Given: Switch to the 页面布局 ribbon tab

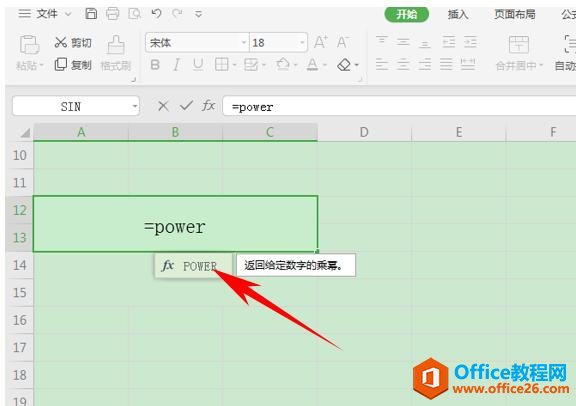Looking at the screenshot, I should tap(514, 14).
